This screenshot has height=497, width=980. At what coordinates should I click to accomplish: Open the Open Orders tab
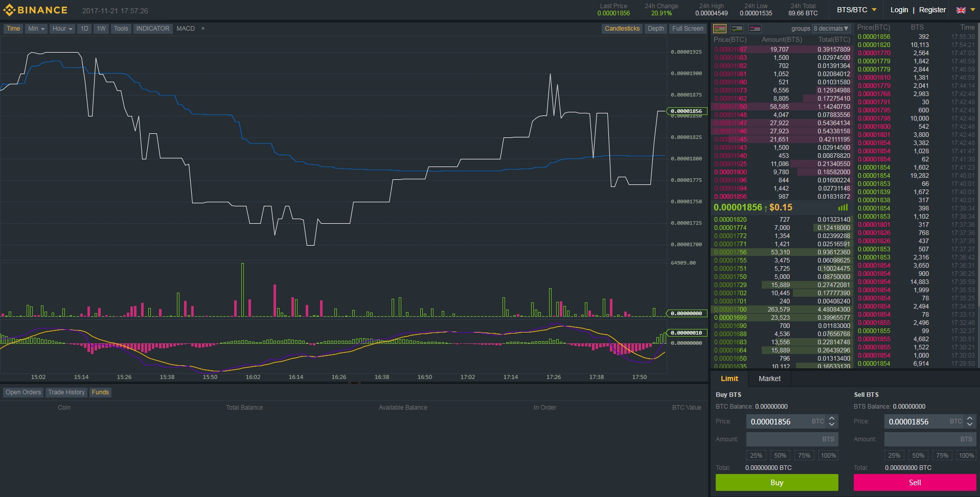[23, 392]
